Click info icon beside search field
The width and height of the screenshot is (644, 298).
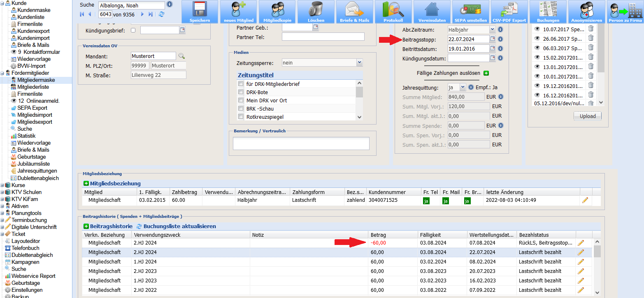click(170, 5)
